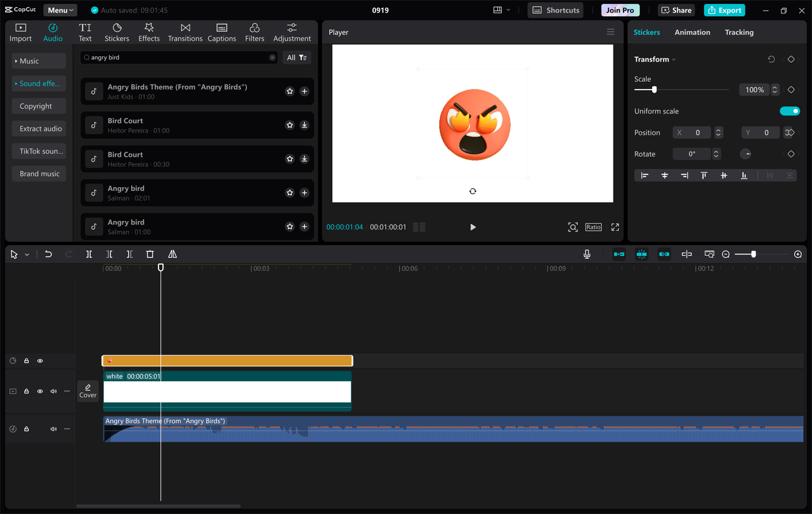Screen dimensions: 812x514
Task: Select the Mirror flip icon in the toolbar
Action: point(172,254)
